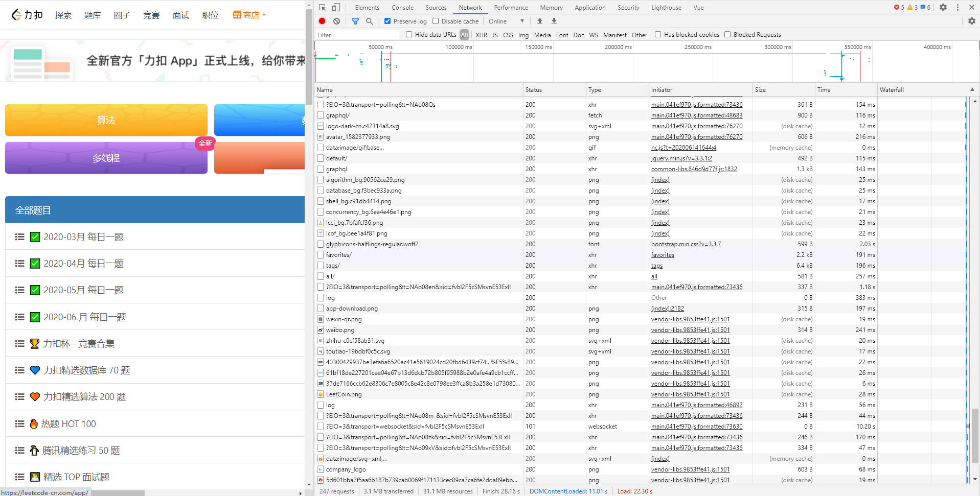Switch to the Console tab
This screenshot has height=496, width=980.
402,7
